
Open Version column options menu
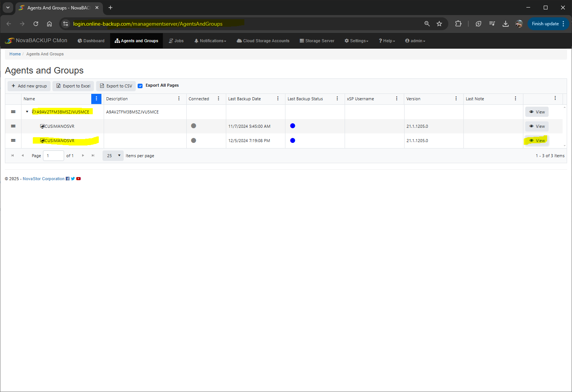(x=456, y=98)
